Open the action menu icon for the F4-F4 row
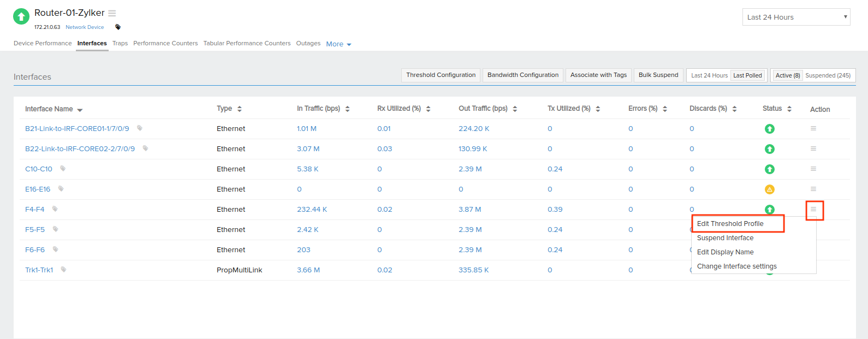 813,209
